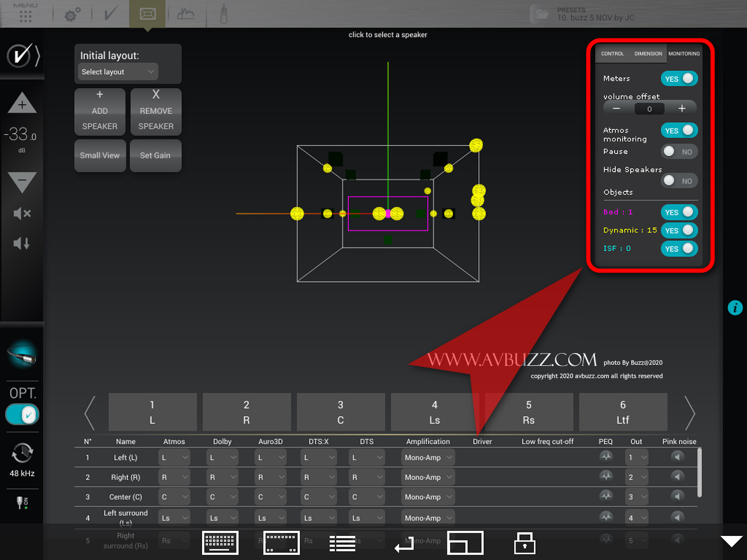The height and width of the screenshot is (560, 747).
Task: Click the ADD SPEAKER button
Action: pos(100,111)
